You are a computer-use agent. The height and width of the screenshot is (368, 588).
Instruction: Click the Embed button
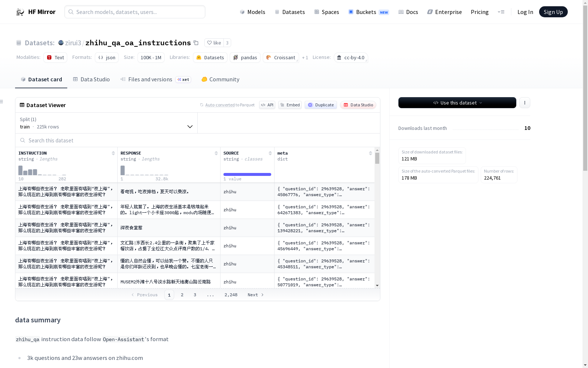(x=290, y=105)
